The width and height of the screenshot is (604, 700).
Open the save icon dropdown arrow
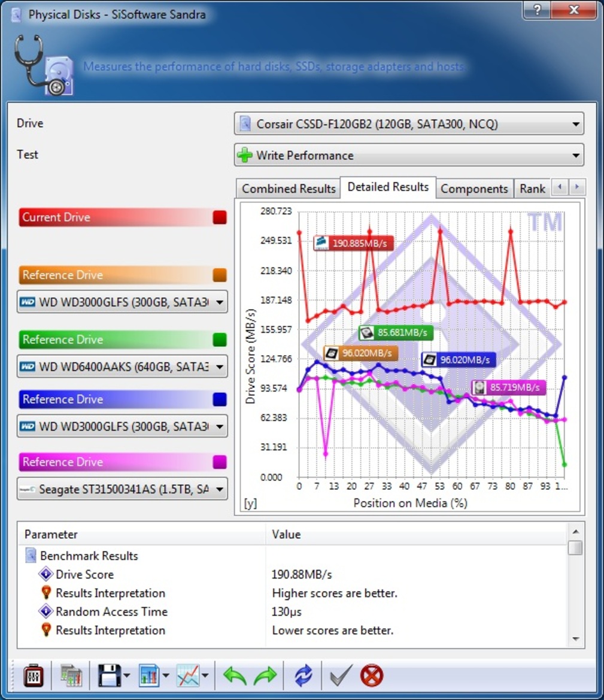pyautogui.click(x=127, y=675)
